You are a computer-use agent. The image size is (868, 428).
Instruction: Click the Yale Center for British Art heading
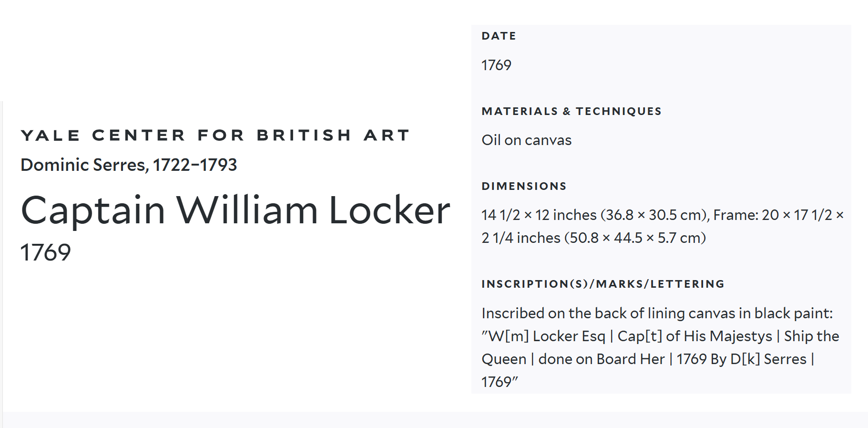coord(215,136)
